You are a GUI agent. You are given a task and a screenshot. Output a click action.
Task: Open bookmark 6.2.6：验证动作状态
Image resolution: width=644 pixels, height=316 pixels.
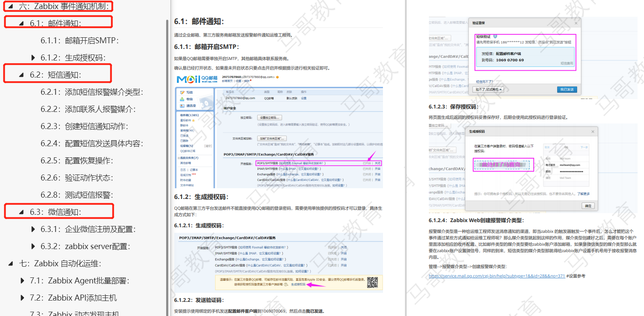tap(77, 178)
